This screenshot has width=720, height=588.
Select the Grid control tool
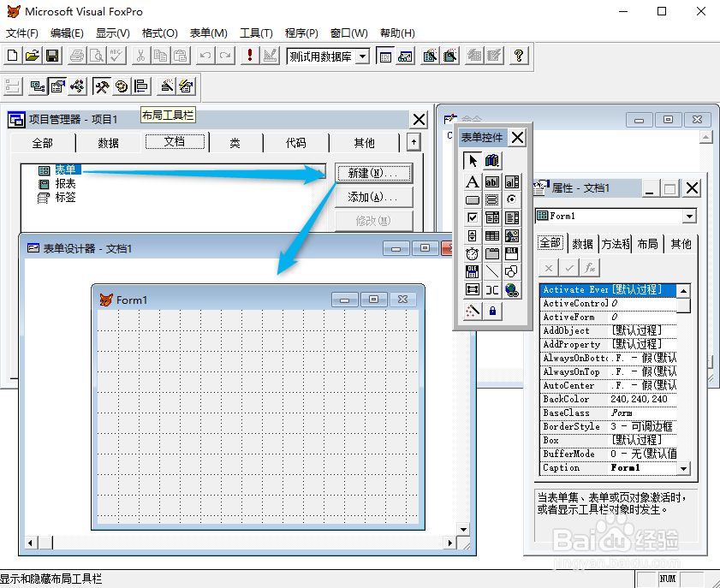[491, 235]
